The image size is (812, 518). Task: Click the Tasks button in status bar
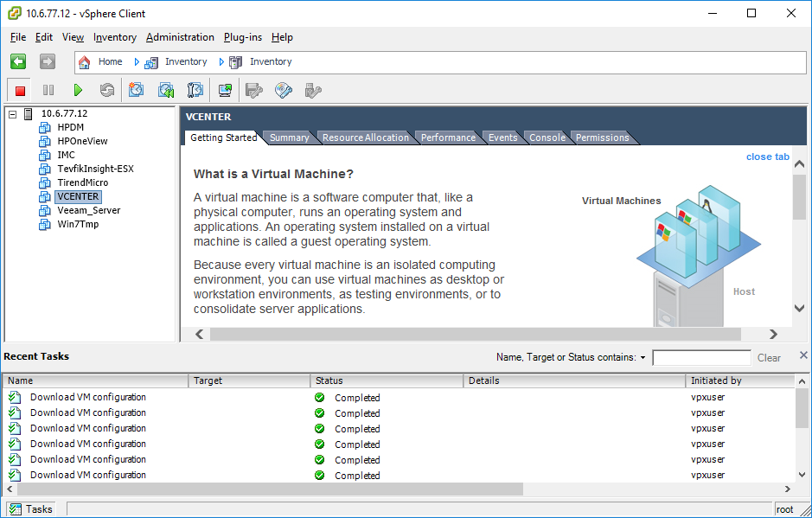(31, 509)
